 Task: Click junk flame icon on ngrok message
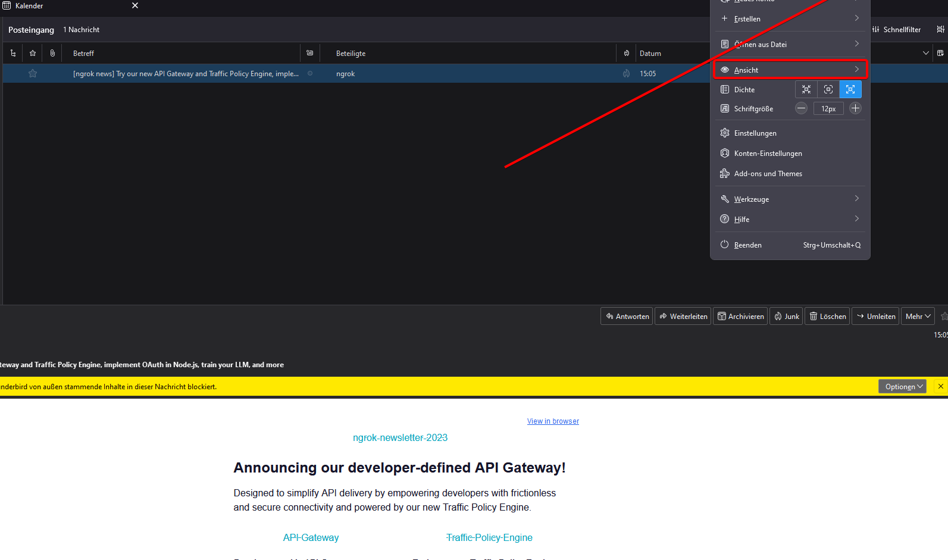[x=626, y=74]
